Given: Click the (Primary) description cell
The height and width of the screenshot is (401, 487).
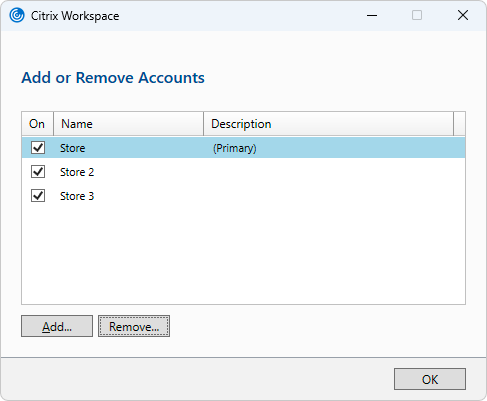Looking at the screenshot, I should tap(235, 148).
